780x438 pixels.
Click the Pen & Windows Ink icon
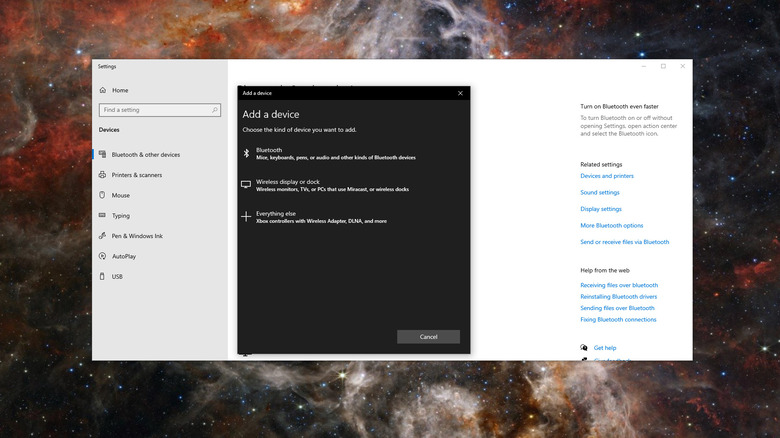pos(103,236)
